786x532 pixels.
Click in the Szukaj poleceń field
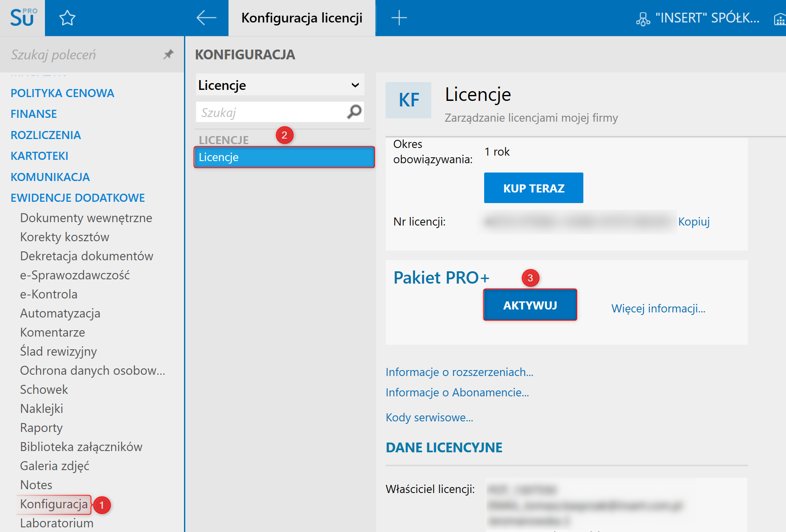coord(85,55)
